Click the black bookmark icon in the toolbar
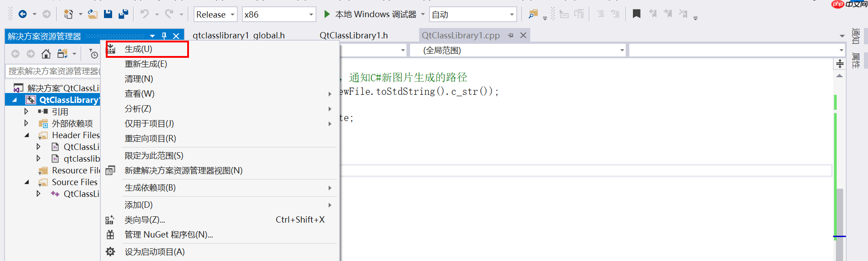This screenshot has height=261, width=868. tap(637, 14)
